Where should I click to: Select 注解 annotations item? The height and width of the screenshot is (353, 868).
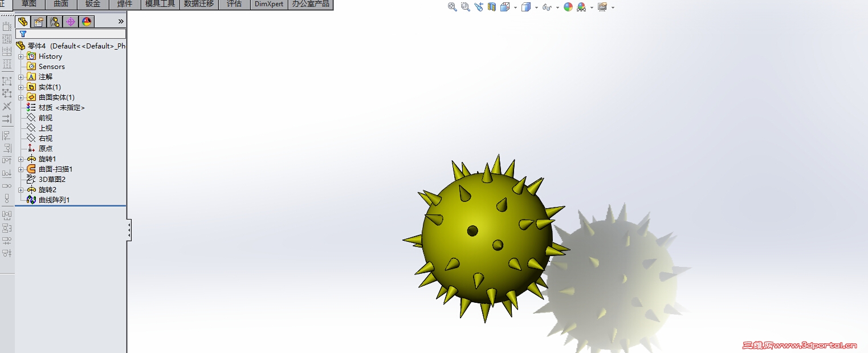click(46, 77)
